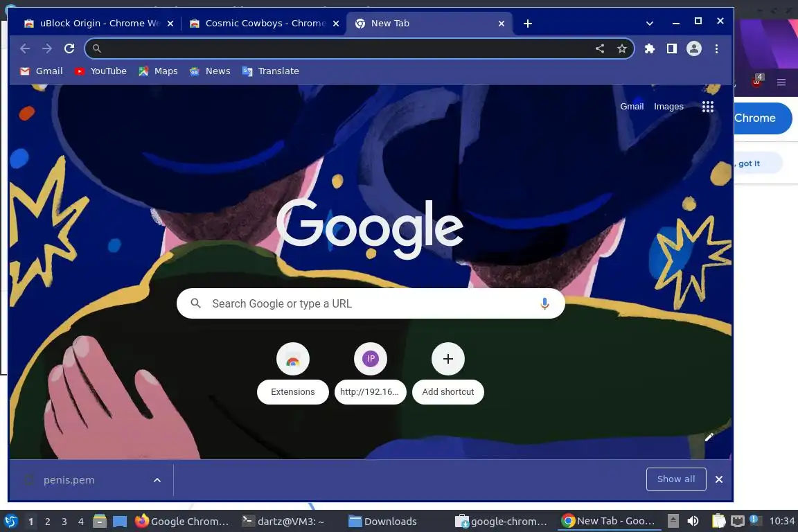The height and width of the screenshot is (532, 798).
Task: Bookmark this tab with the star icon
Action: [622, 48]
